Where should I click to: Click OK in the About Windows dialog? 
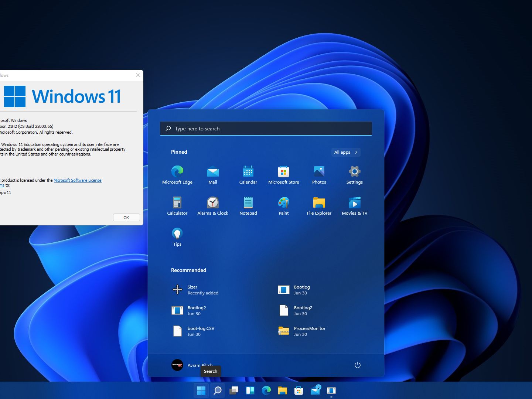click(126, 218)
